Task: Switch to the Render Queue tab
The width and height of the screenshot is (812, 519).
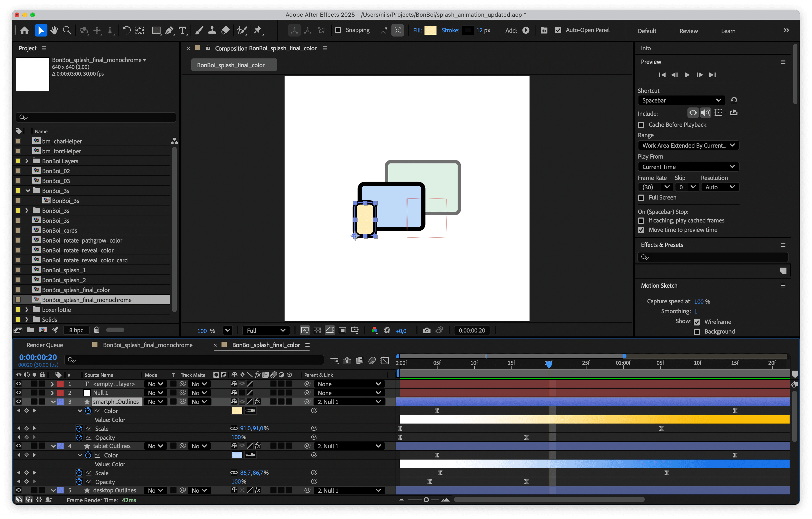Action: point(45,345)
